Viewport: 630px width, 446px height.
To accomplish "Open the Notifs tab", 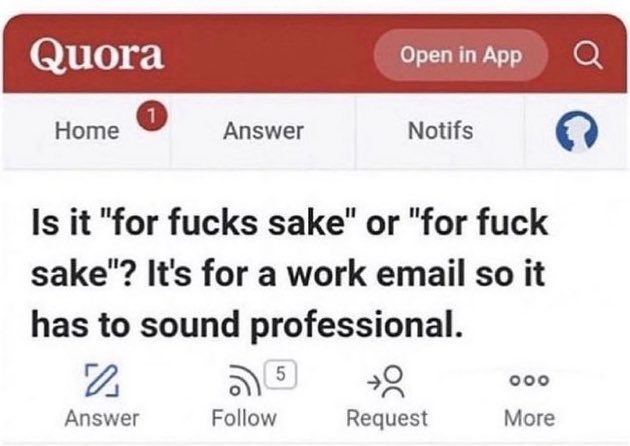I will click(x=440, y=130).
